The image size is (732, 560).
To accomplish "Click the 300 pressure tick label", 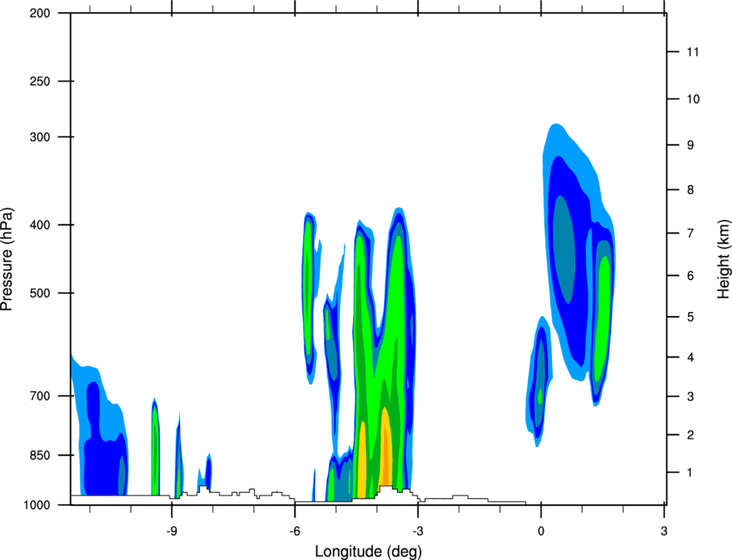I will pos(40,137).
